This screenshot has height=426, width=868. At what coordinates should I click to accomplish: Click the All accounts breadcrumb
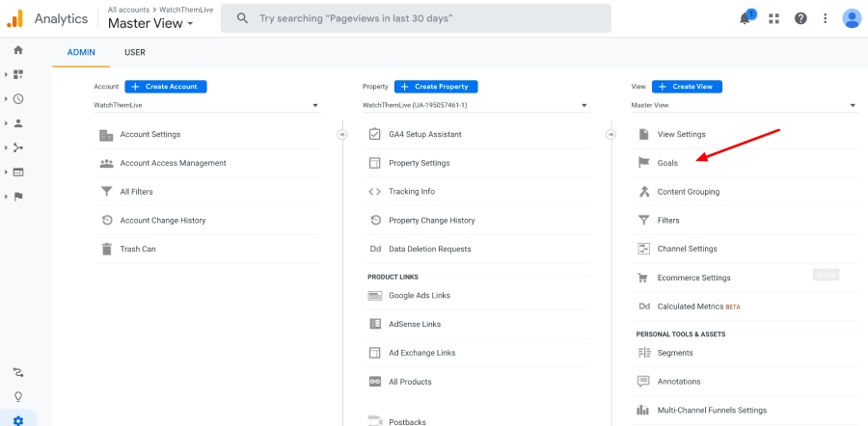pyautogui.click(x=129, y=10)
